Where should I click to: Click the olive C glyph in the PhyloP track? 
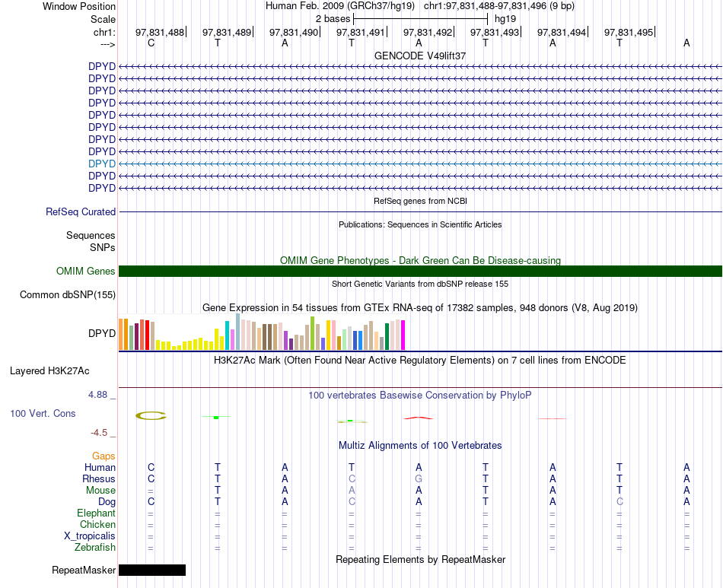151,415
